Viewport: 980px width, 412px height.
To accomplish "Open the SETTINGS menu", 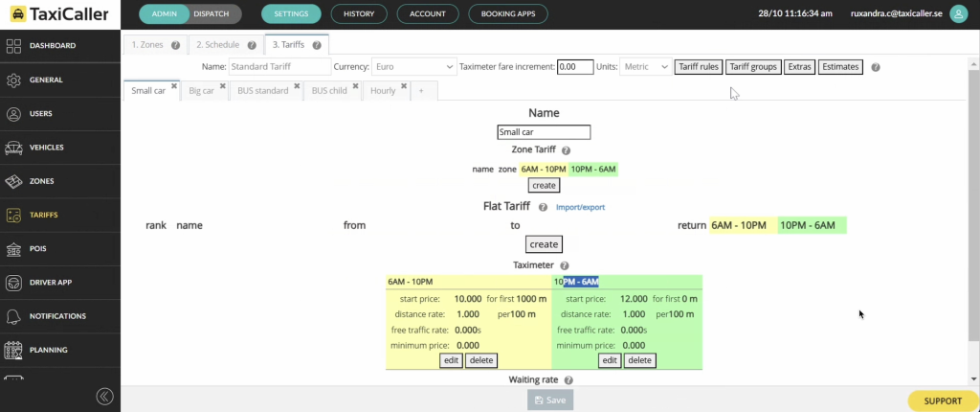I will tap(291, 13).
